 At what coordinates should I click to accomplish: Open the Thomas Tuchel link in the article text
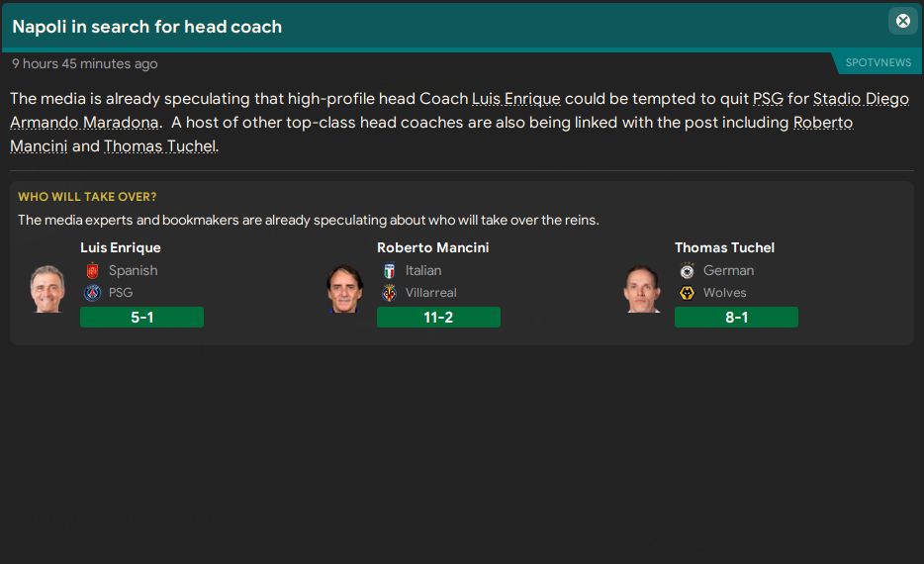pyautogui.click(x=159, y=146)
